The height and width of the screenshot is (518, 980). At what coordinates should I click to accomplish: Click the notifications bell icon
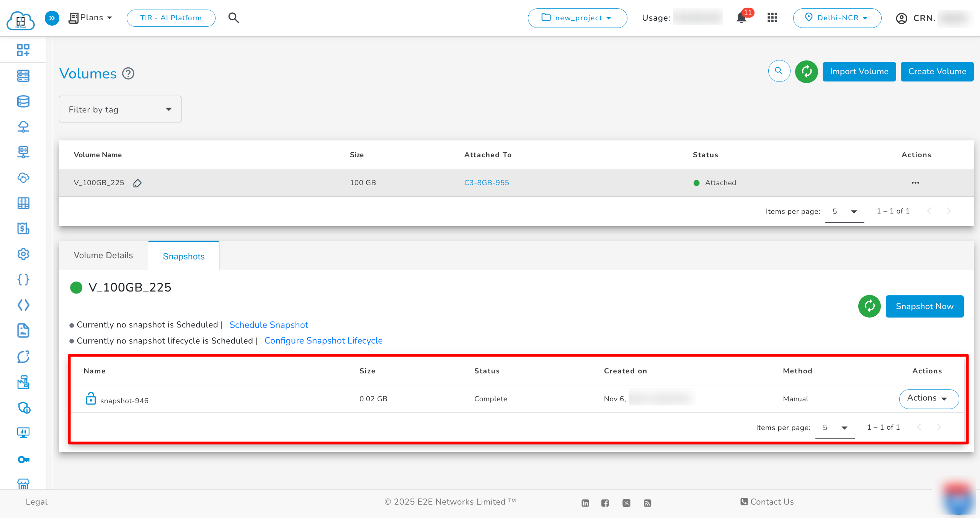pyautogui.click(x=742, y=18)
